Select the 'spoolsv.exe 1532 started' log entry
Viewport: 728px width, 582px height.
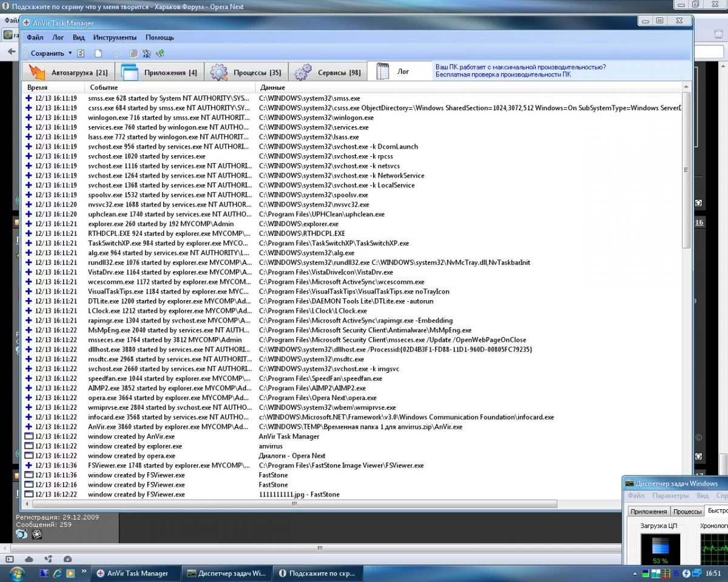352,195
